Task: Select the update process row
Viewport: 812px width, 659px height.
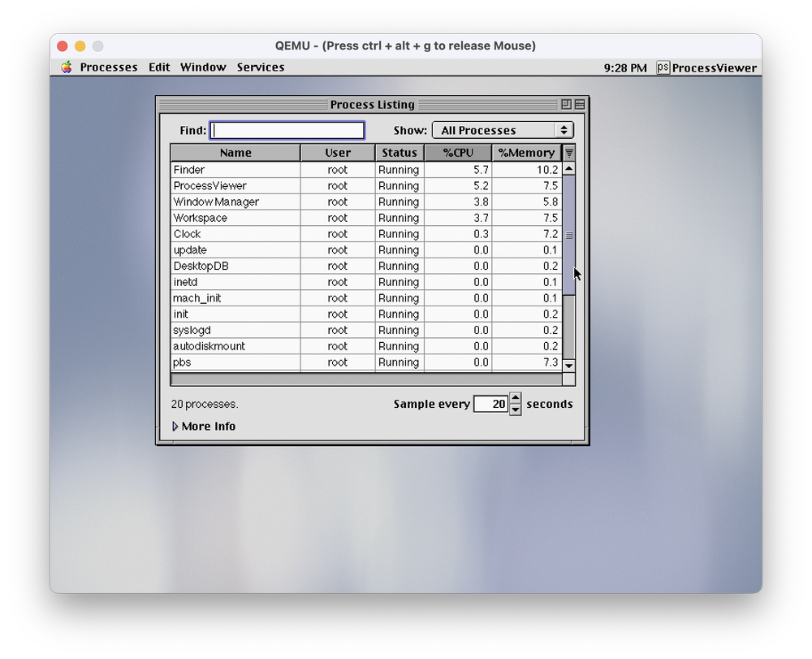Action: point(366,250)
